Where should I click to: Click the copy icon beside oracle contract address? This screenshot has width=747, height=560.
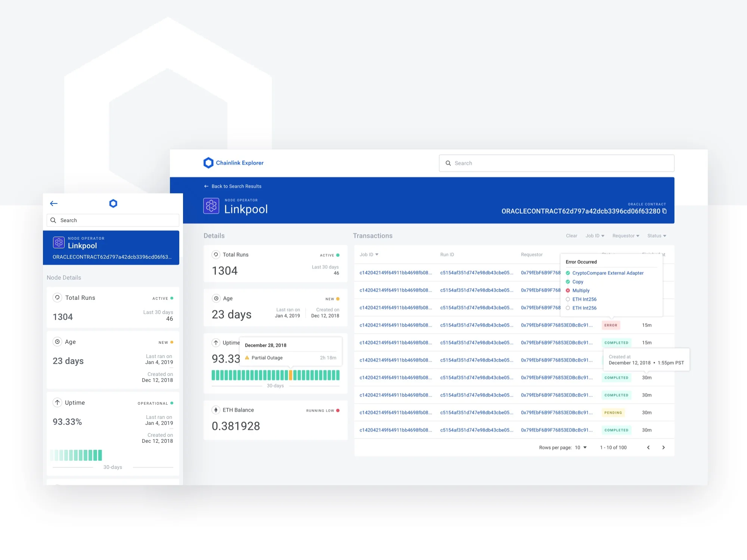coord(664,211)
